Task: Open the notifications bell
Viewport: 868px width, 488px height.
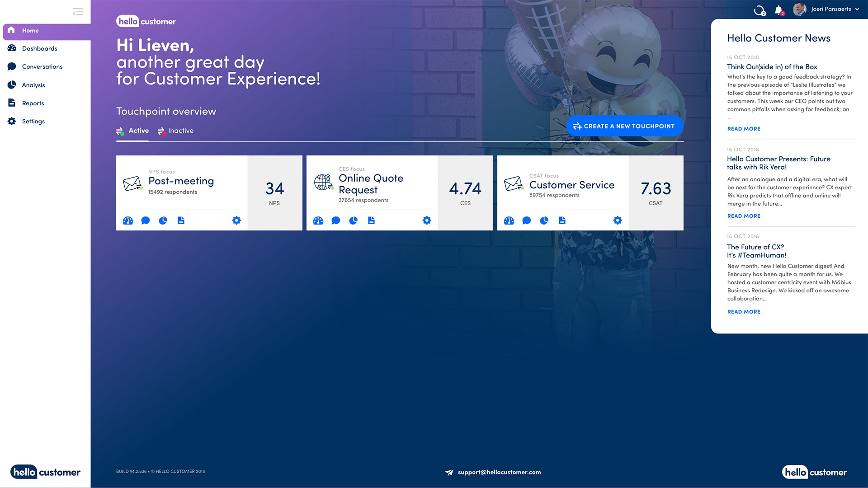Action: (778, 10)
